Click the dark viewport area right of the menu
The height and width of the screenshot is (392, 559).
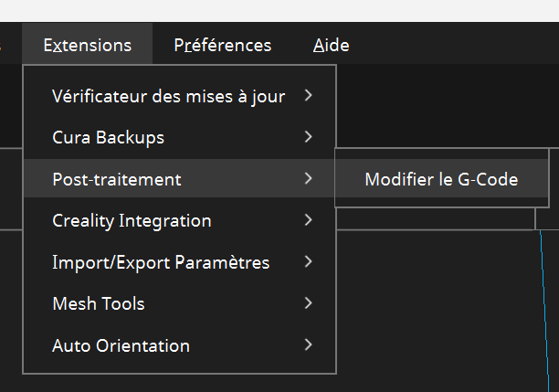click(438, 302)
